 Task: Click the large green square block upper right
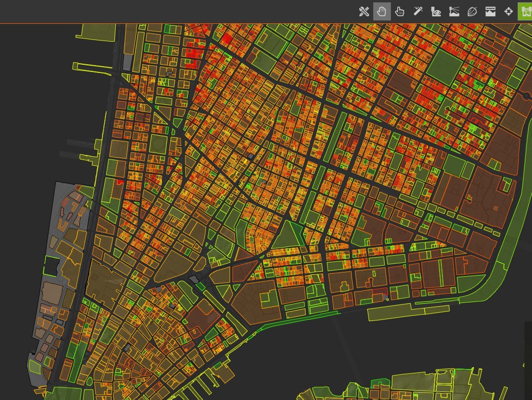(444, 64)
